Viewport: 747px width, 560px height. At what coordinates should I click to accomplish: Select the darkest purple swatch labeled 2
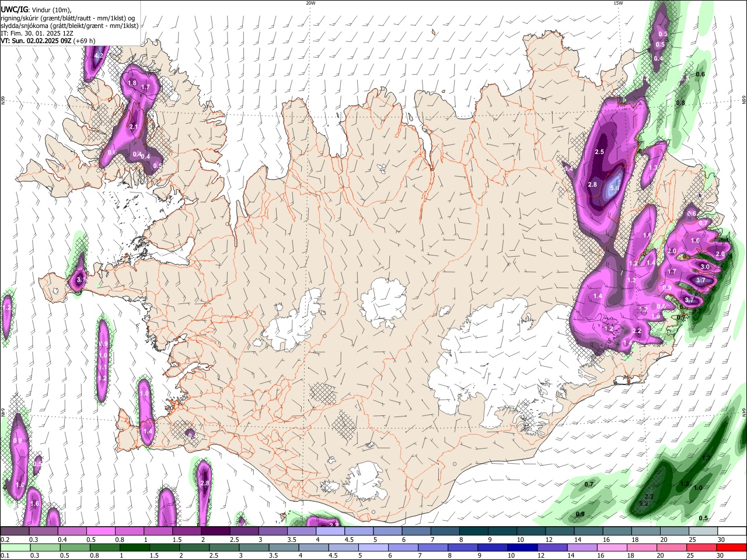215,531
